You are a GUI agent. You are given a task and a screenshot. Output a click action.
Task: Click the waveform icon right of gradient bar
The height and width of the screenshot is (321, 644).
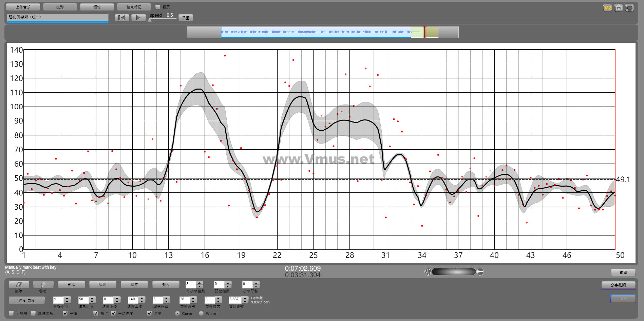(x=480, y=271)
